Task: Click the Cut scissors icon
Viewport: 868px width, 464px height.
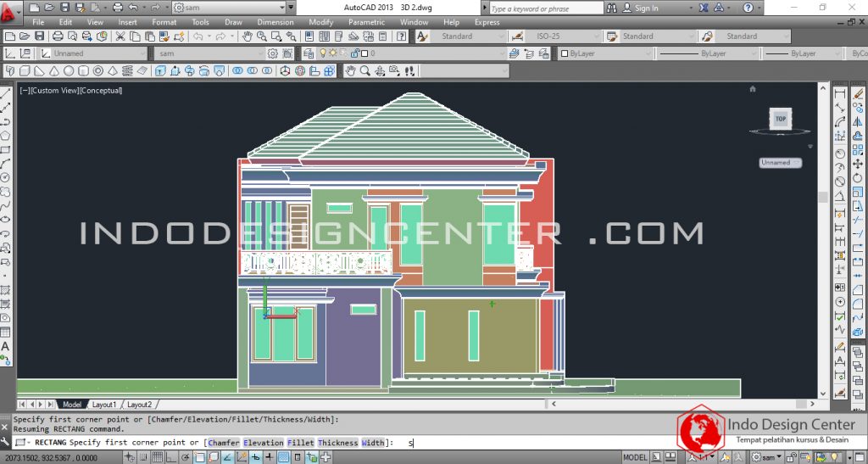Action: (x=120, y=36)
